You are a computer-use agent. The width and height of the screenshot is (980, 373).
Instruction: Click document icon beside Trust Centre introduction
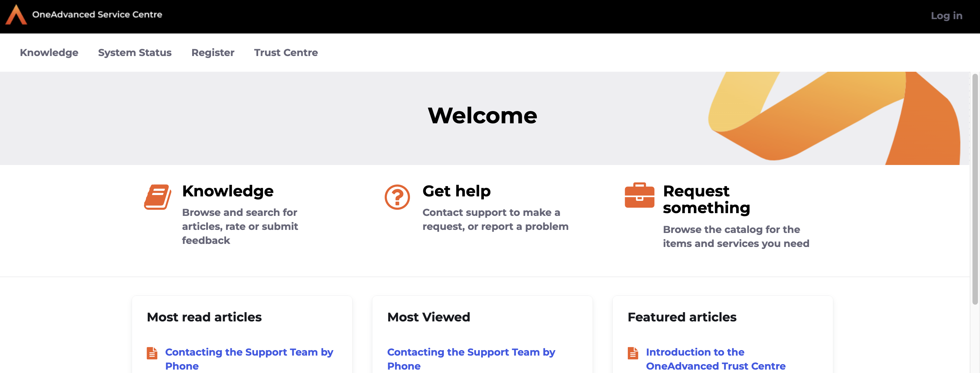[x=633, y=353]
